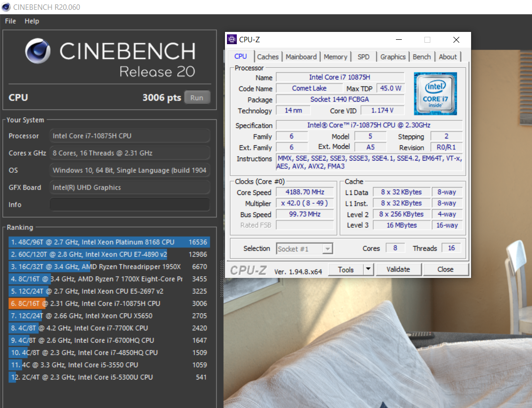
Task: Open the Bench tab in CPU-Z
Action: tap(422, 56)
